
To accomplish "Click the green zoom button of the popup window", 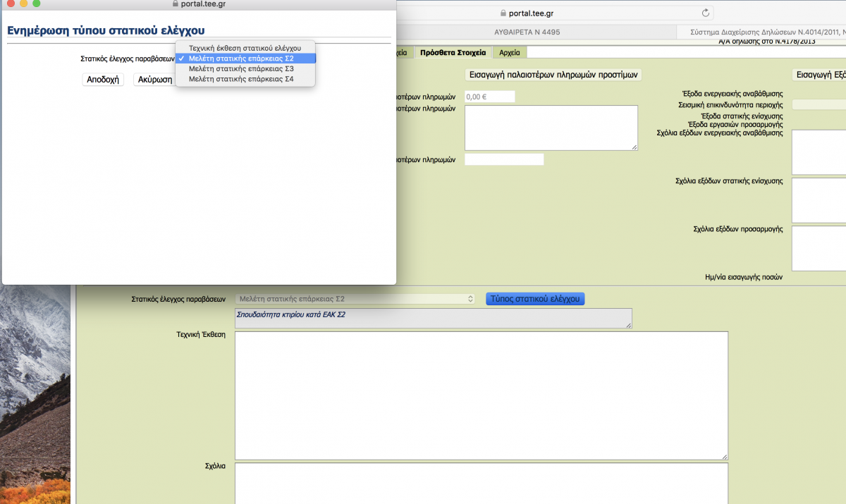I will coord(37,4).
